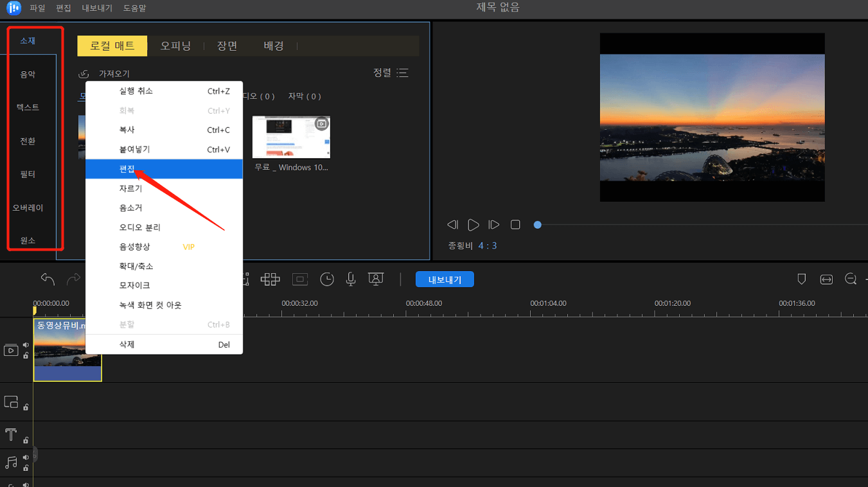Open the screen recording presenter icon
The image size is (868, 487).
click(x=376, y=279)
